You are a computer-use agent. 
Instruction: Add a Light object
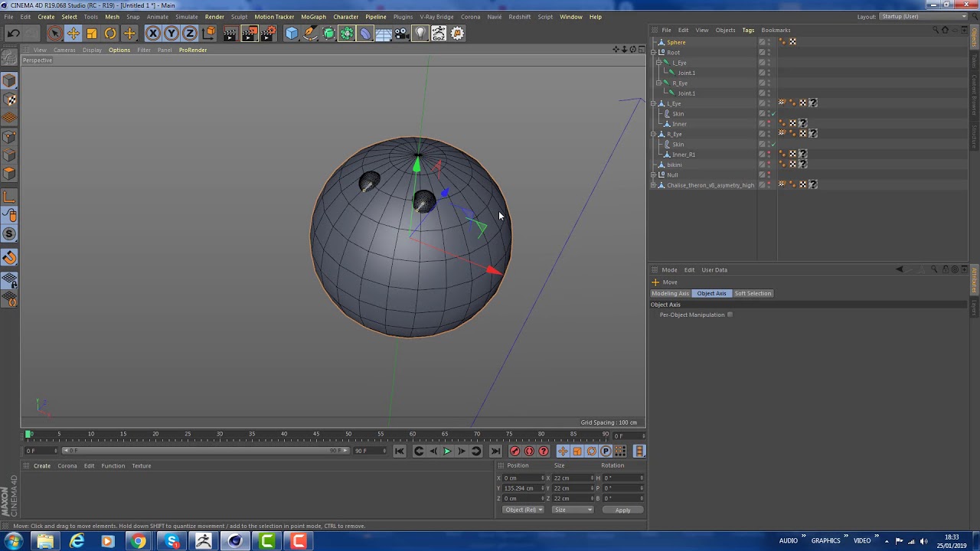(x=420, y=33)
